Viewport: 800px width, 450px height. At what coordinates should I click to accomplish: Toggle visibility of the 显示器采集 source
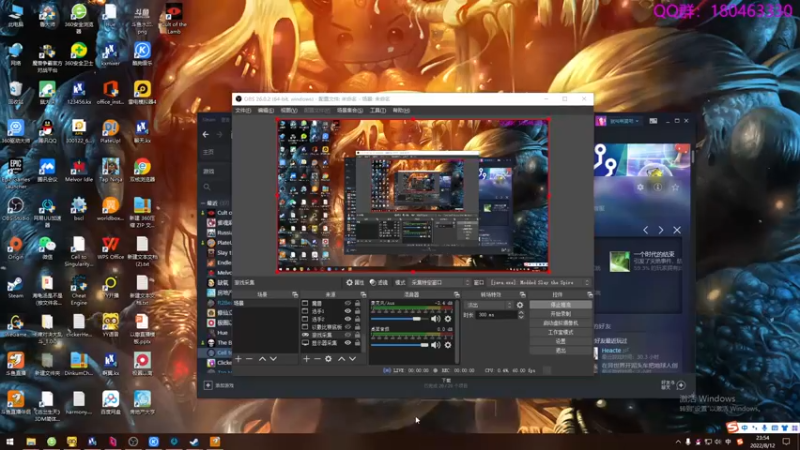pos(348,343)
